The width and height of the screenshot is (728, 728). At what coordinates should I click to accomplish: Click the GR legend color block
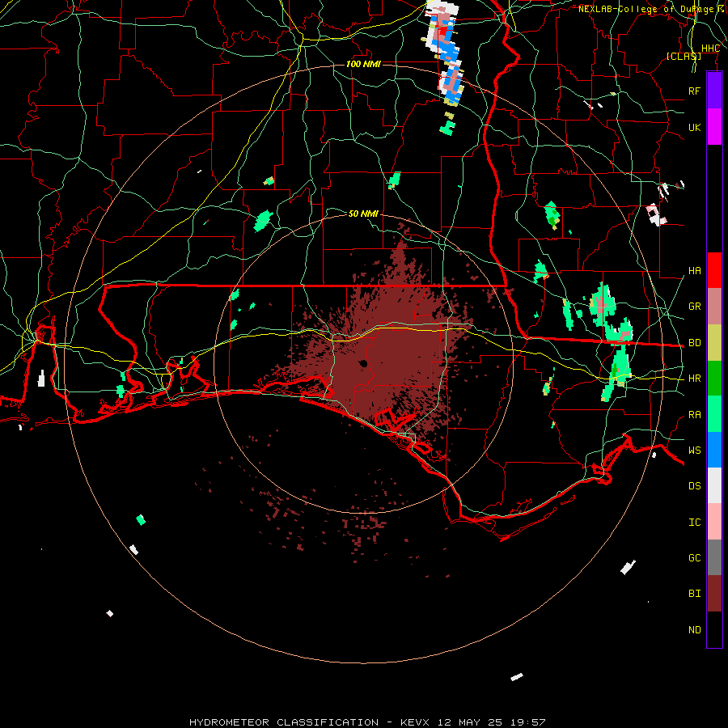coord(714,306)
